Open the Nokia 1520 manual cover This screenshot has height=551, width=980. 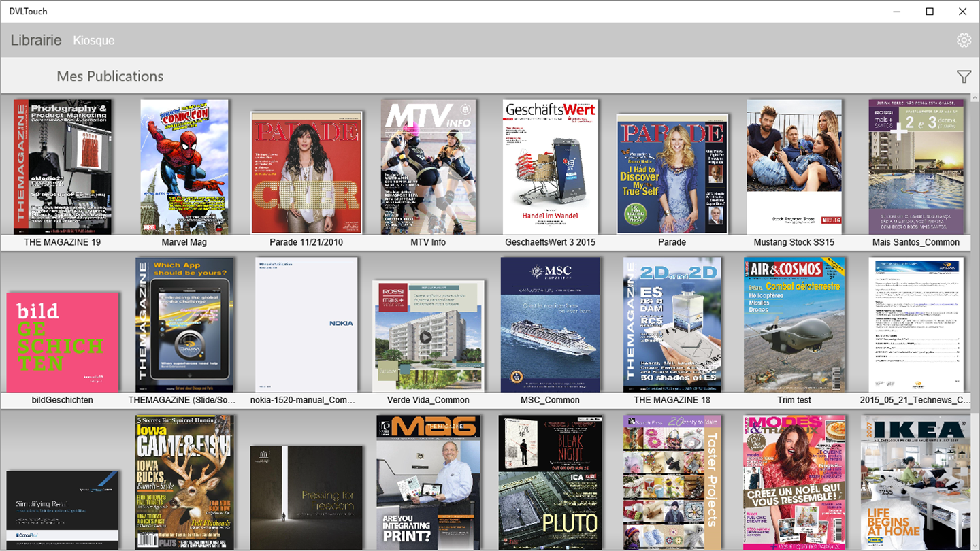(306, 325)
